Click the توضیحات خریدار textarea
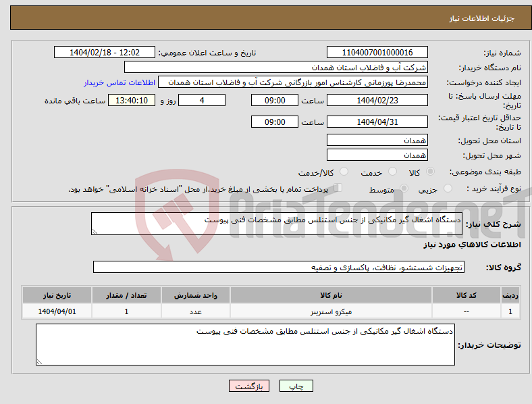Screen dimensions: 532x404 tap(245, 345)
